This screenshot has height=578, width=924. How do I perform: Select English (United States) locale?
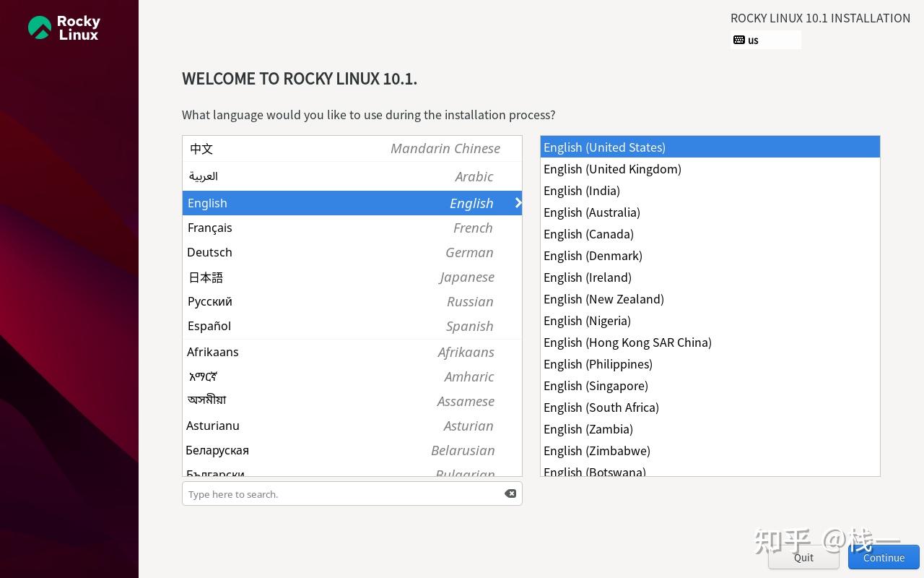pyautogui.click(x=710, y=147)
